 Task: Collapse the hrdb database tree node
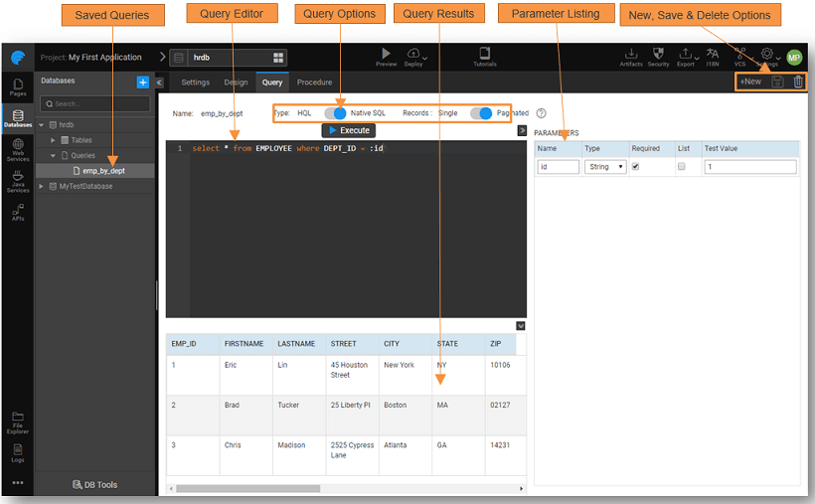41,125
